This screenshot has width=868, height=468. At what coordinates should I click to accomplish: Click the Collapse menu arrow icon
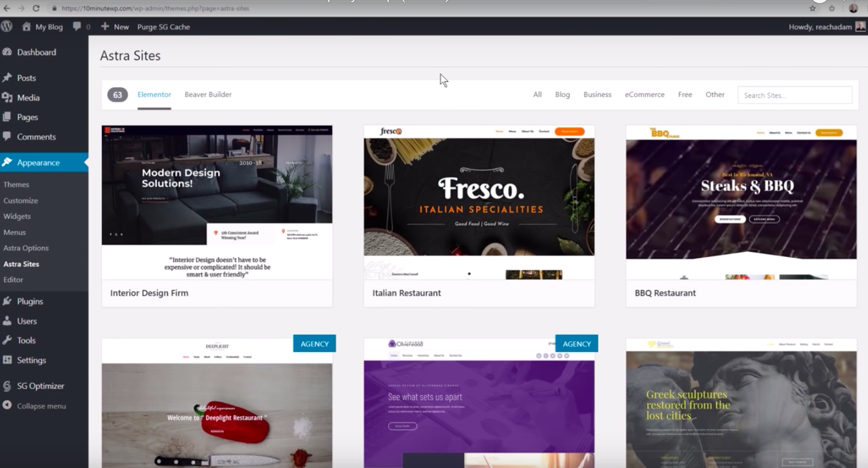[x=7, y=406]
